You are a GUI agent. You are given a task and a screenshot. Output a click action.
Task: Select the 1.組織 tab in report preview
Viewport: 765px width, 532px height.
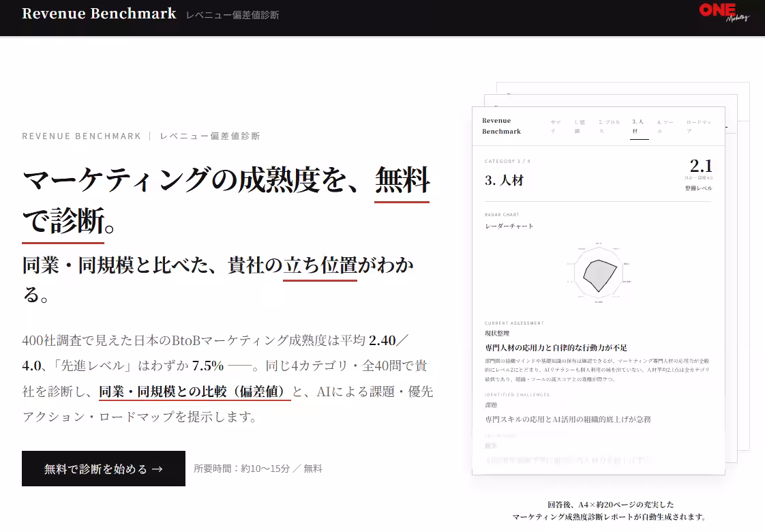click(x=580, y=126)
